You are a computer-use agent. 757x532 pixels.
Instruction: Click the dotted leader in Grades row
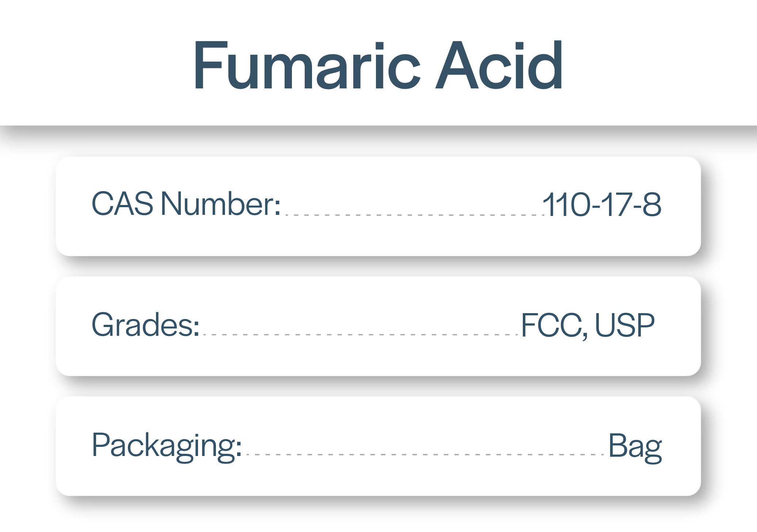pyautogui.click(x=361, y=335)
